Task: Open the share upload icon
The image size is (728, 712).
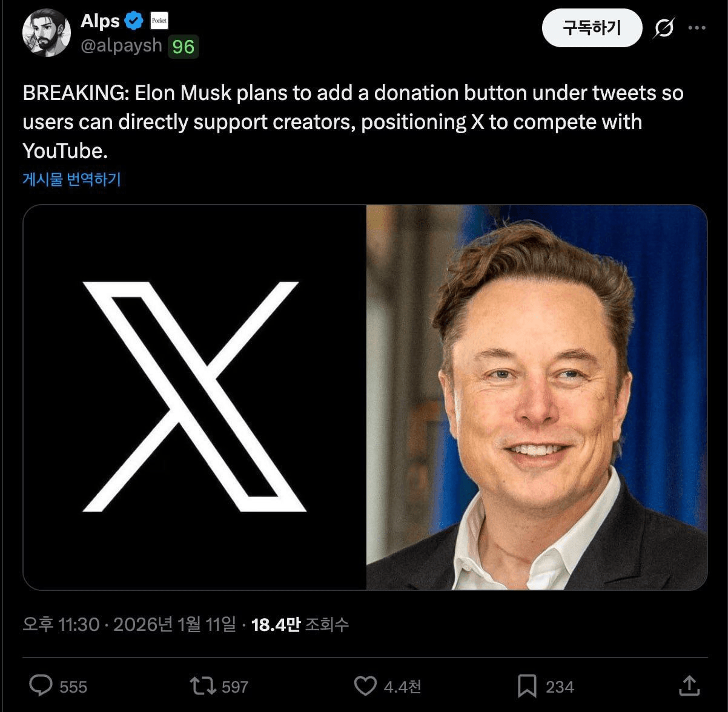Action: tap(689, 685)
